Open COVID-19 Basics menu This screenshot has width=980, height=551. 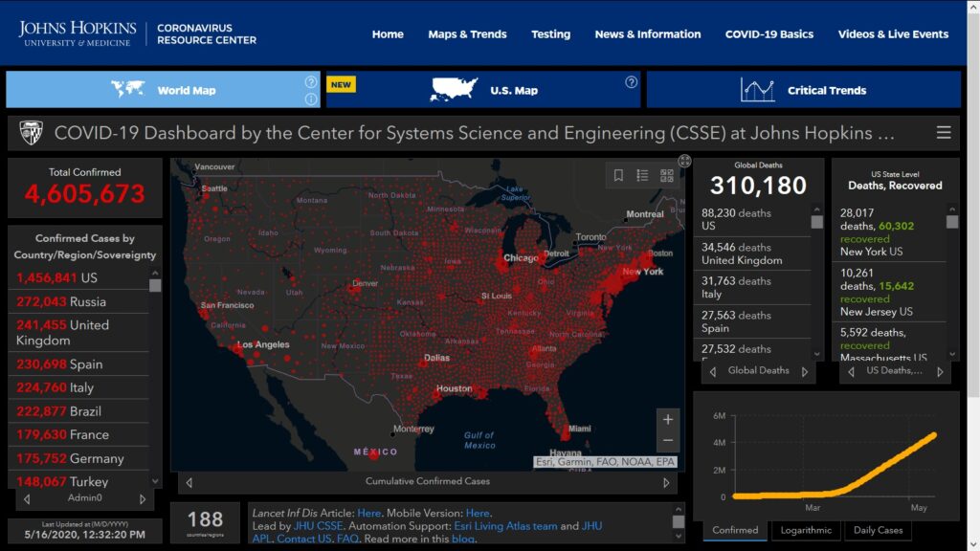click(768, 34)
